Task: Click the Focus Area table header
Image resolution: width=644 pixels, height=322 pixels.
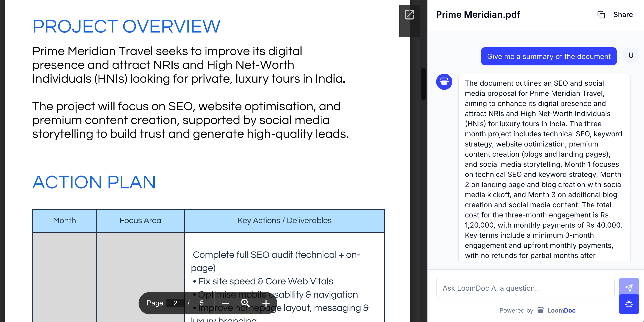Action: tap(140, 221)
